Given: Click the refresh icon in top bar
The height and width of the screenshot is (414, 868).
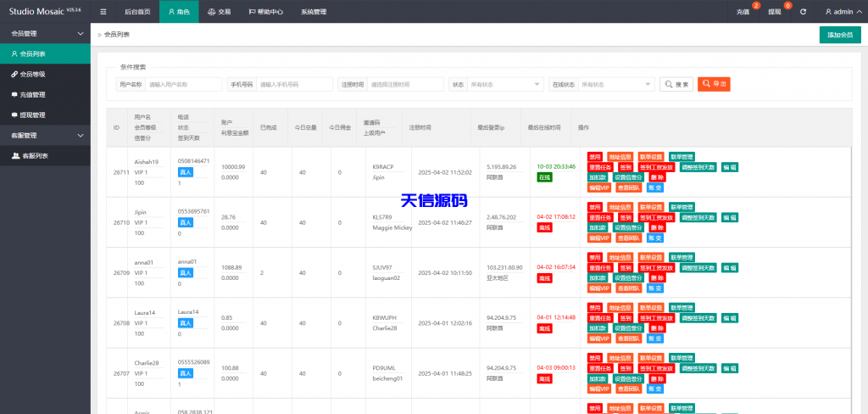Looking at the screenshot, I should [803, 12].
